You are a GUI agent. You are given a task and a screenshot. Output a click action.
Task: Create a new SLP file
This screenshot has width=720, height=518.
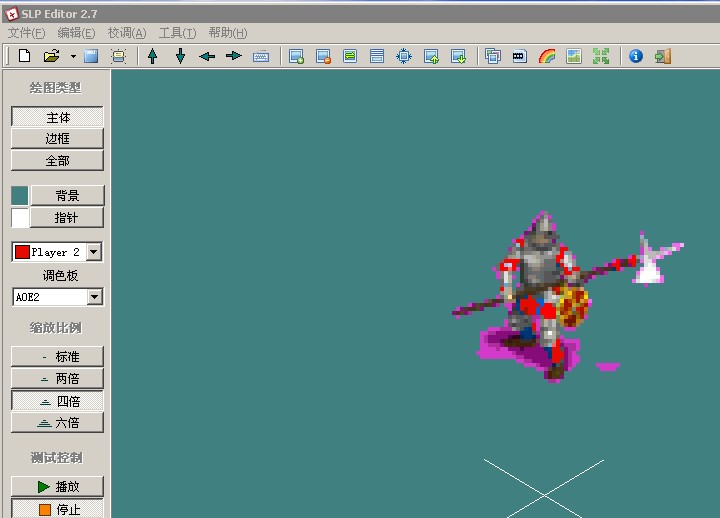point(24,56)
